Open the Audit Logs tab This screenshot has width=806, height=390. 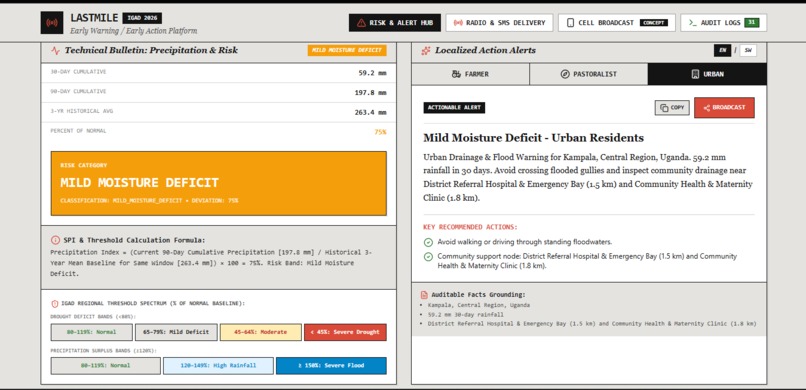click(x=723, y=23)
